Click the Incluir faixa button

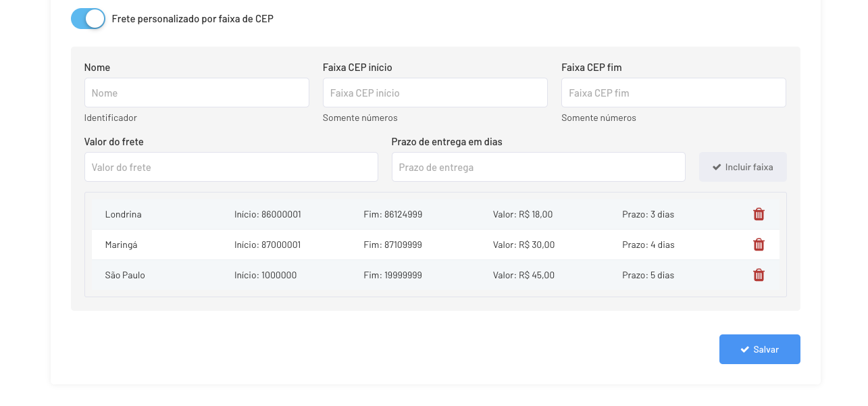(742, 167)
